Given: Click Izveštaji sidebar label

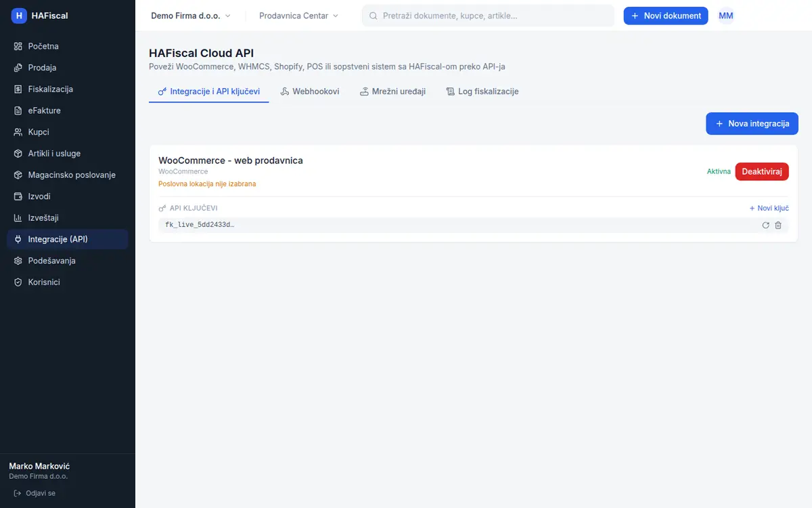Looking at the screenshot, I should pyautogui.click(x=43, y=218).
